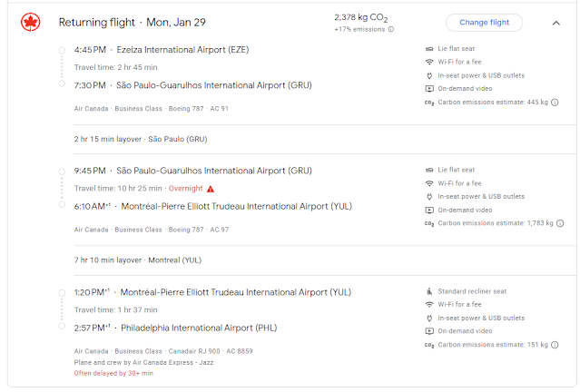Click Wi-Fi icon in AC 97 amenities
This screenshot has height=392, width=580.
[x=429, y=183]
